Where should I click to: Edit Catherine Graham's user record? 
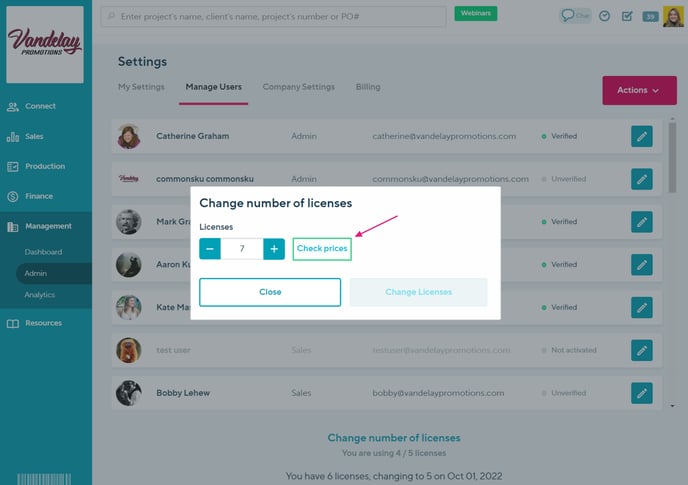pos(642,136)
